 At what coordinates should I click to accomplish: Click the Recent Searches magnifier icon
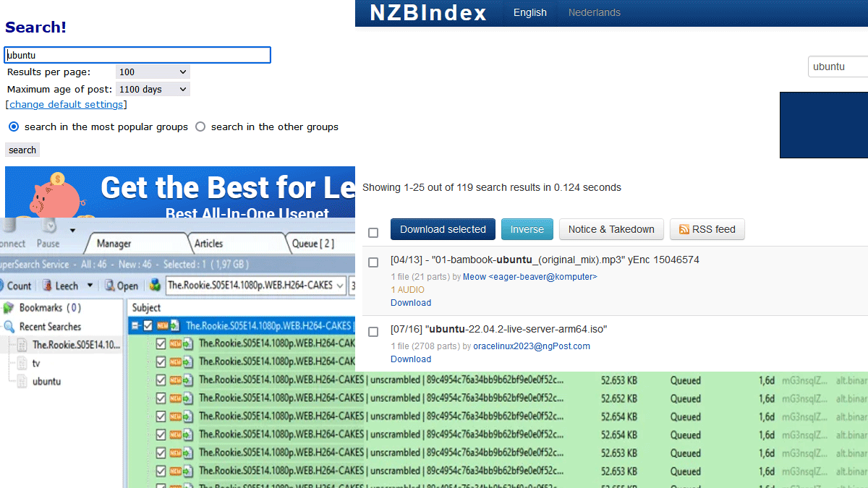pyautogui.click(x=9, y=327)
